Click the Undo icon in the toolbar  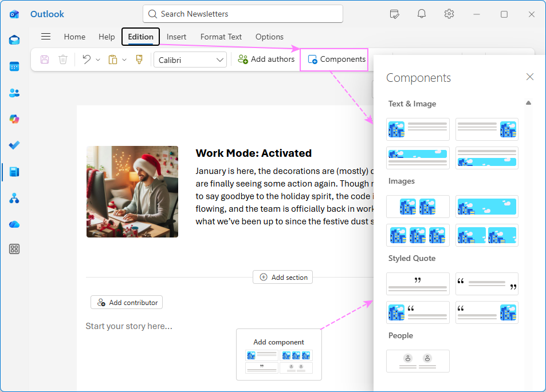point(85,59)
